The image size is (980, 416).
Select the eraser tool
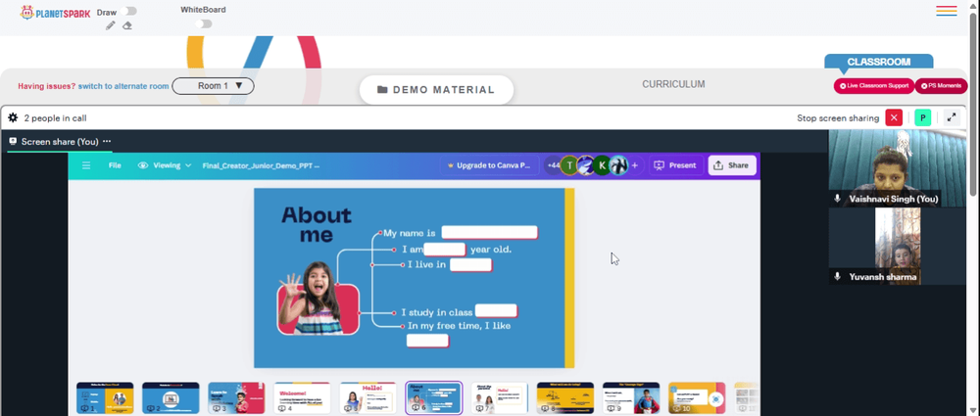tap(126, 25)
